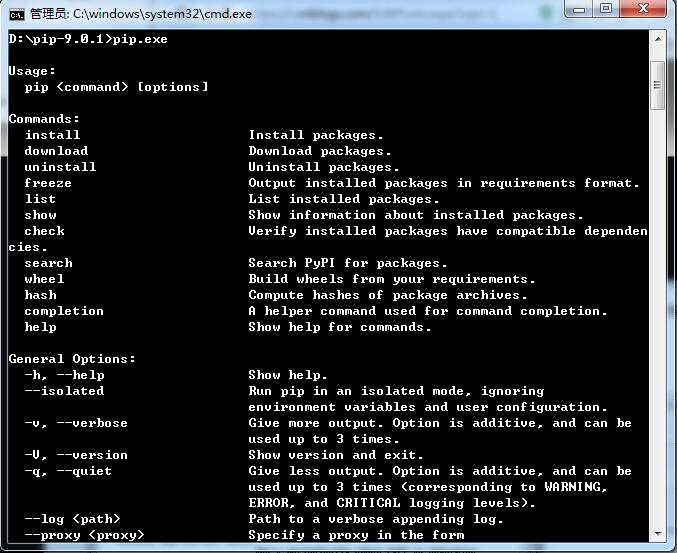
Task: Click the '-h, --help' option
Action: [x=64, y=375]
